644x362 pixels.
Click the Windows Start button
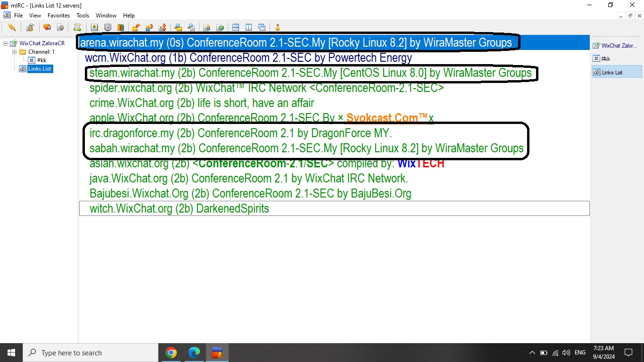[x=11, y=353]
